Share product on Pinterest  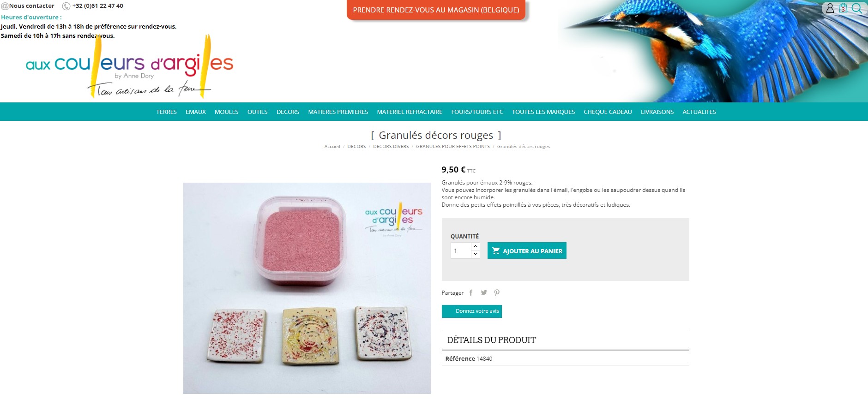click(x=497, y=292)
